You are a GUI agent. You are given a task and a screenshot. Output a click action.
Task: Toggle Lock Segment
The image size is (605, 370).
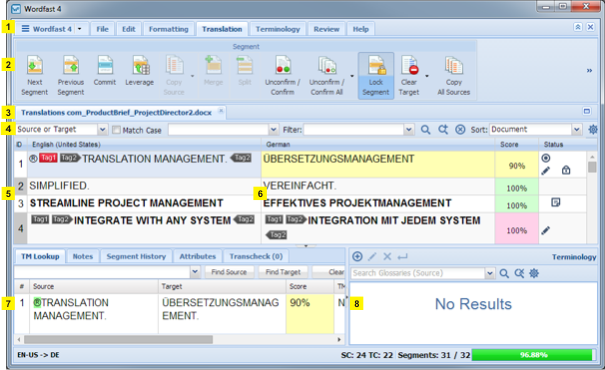tap(376, 76)
